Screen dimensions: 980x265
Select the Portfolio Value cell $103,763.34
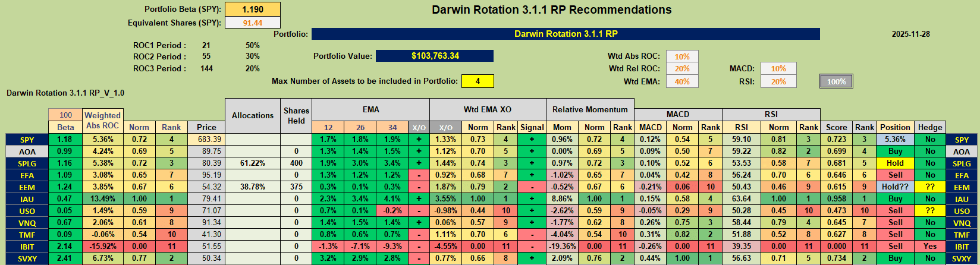[x=435, y=56]
